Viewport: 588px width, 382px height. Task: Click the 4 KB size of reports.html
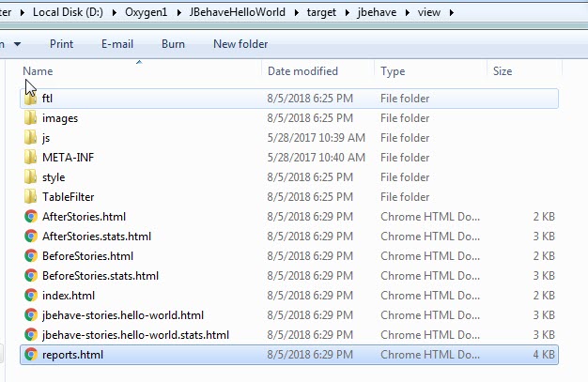[x=544, y=355]
